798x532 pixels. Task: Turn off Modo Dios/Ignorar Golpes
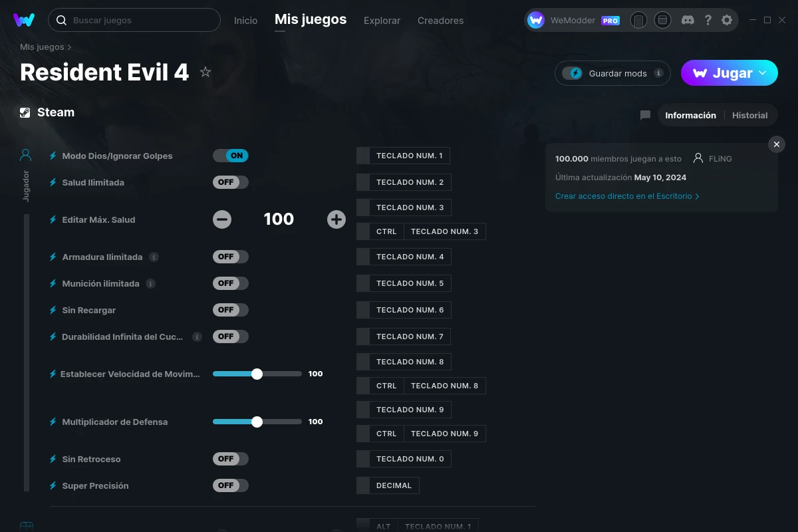pyautogui.click(x=231, y=156)
